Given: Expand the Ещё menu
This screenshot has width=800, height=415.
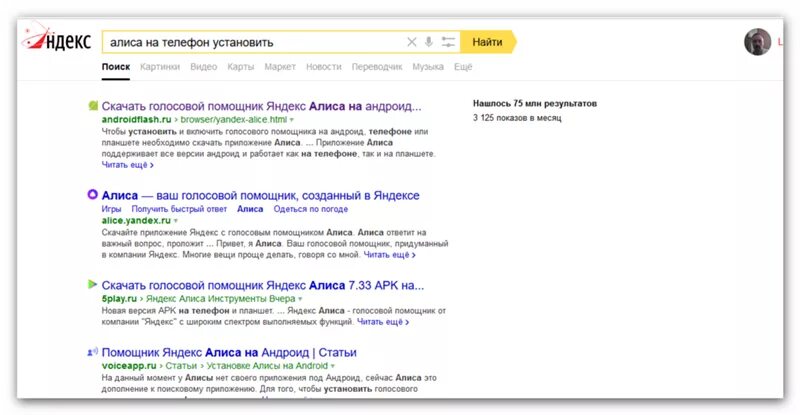Looking at the screenshot, I should (463, 67).
